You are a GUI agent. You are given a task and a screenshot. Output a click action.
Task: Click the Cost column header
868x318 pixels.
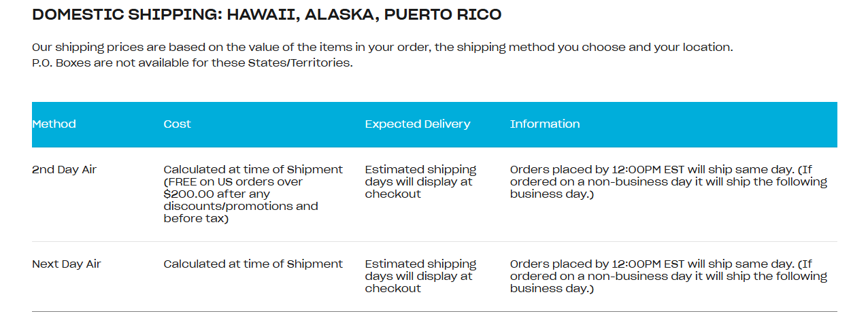click(178, 124)
